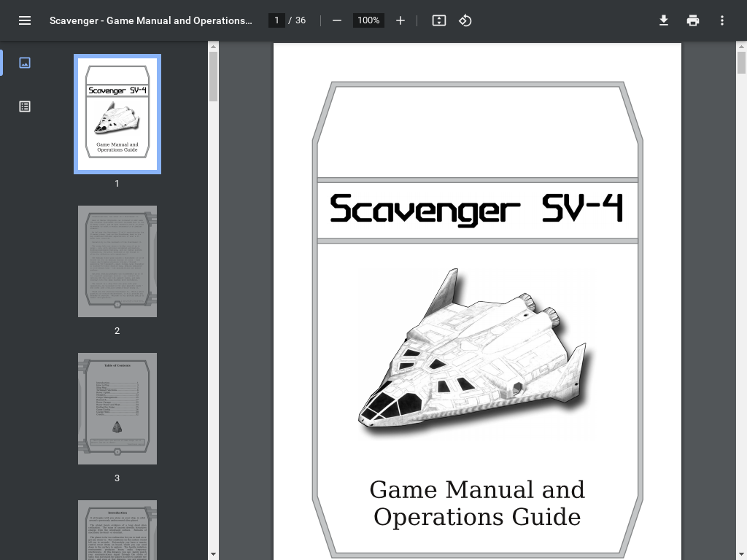Viewport: 747px width, 560px height.
Task: Select the page 1 cover thumbnail
Action: click(117, 114)
